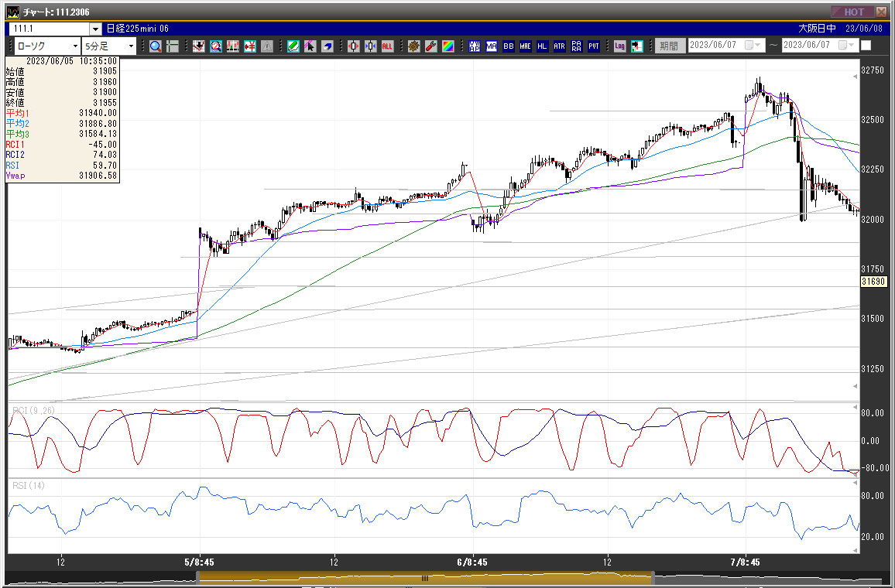Click the horizontal scrollbar grip at the bottom
The height and width of the screenshot is (588, 895).
425,578
